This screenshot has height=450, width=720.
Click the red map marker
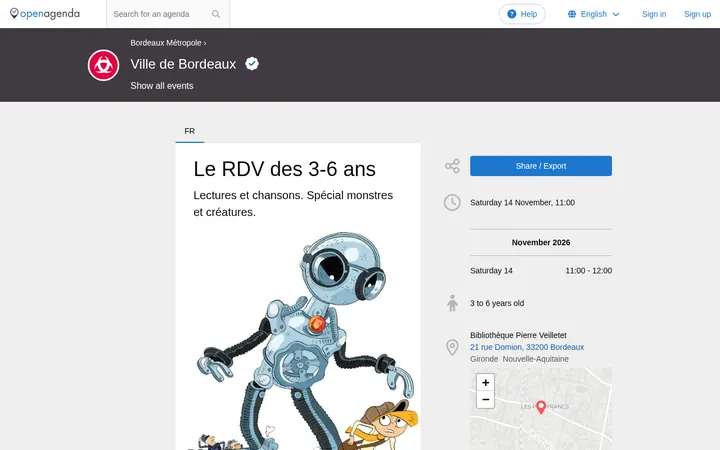tap(541, 407)
